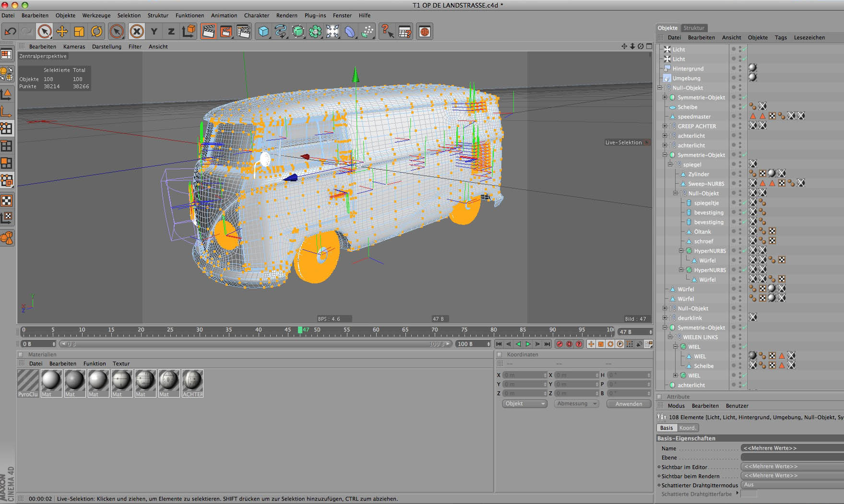The height and width of the screenshot is (504, 844).
Task: Click the Undo arrow icon
Action: tap(10, 32)
